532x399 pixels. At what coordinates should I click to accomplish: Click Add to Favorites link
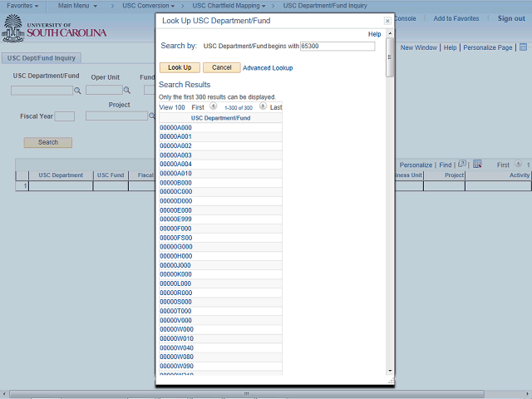point(456,18)
